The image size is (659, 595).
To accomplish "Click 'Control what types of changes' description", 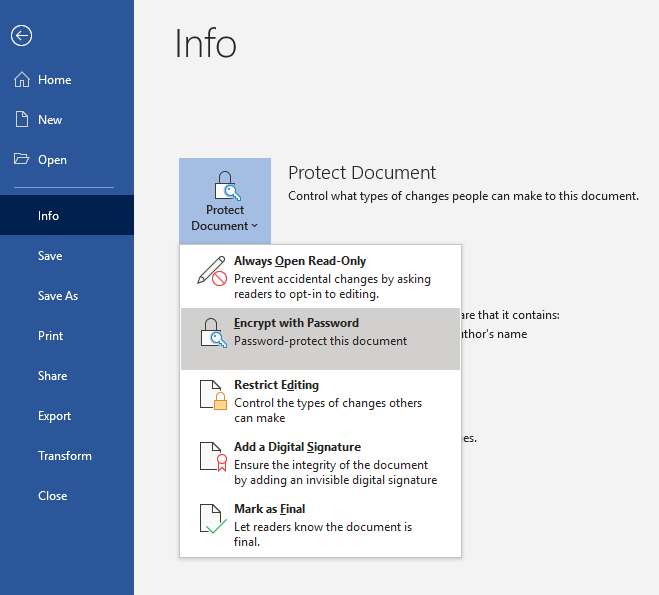I will click(463, 196).
